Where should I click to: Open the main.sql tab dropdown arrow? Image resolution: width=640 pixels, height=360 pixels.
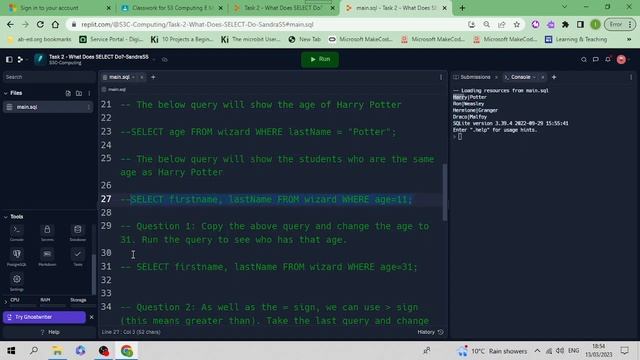[133, 77]
